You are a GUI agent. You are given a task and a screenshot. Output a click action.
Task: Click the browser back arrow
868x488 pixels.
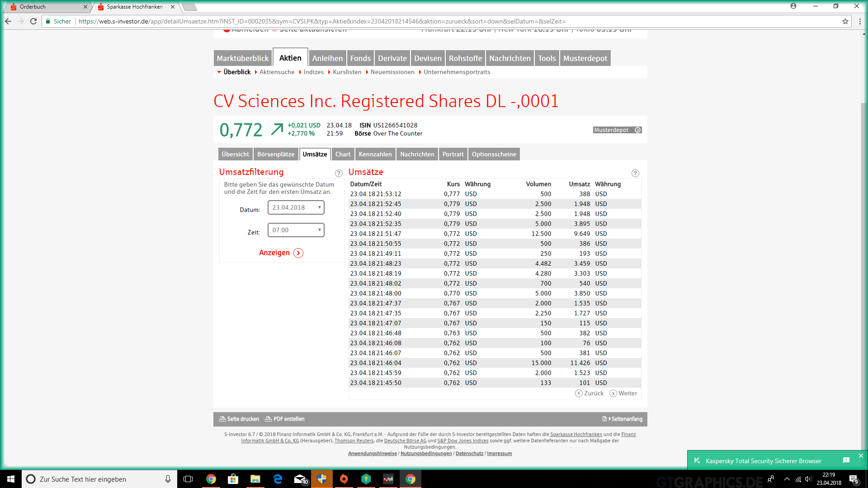pos(8,21)
